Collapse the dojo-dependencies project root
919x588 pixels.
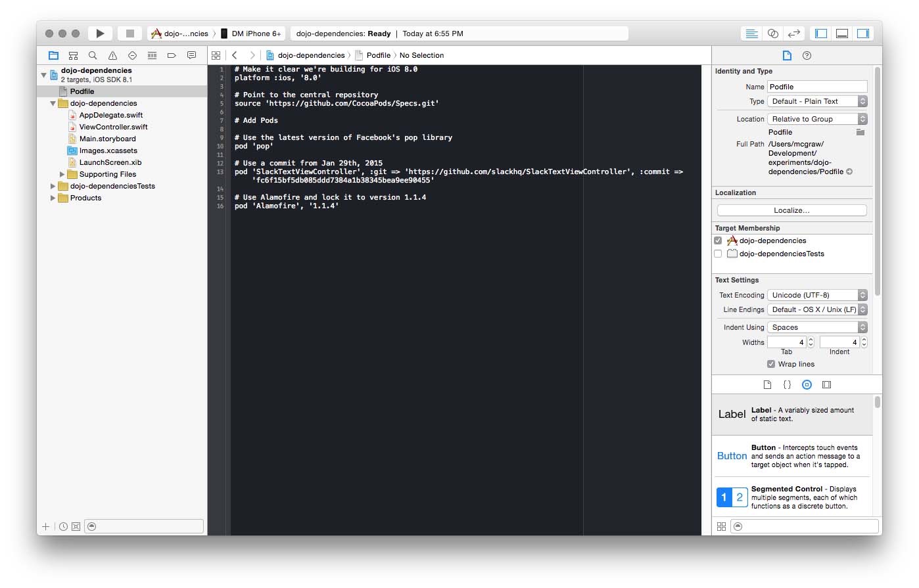click(44, 75)
